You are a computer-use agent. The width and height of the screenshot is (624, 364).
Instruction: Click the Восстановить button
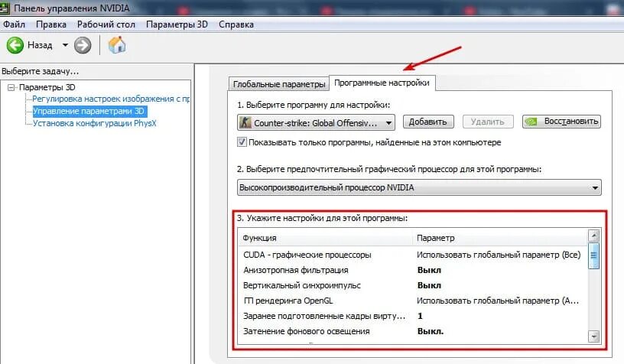(x=561, y=122)
